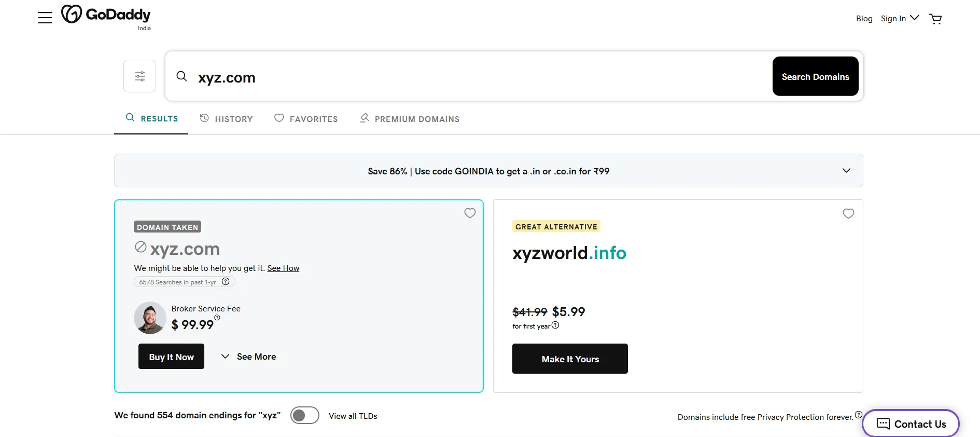Viewport: 980px width, 437px height.
Task: Click the magnifier icon in search box
Action: coord(181,76)
